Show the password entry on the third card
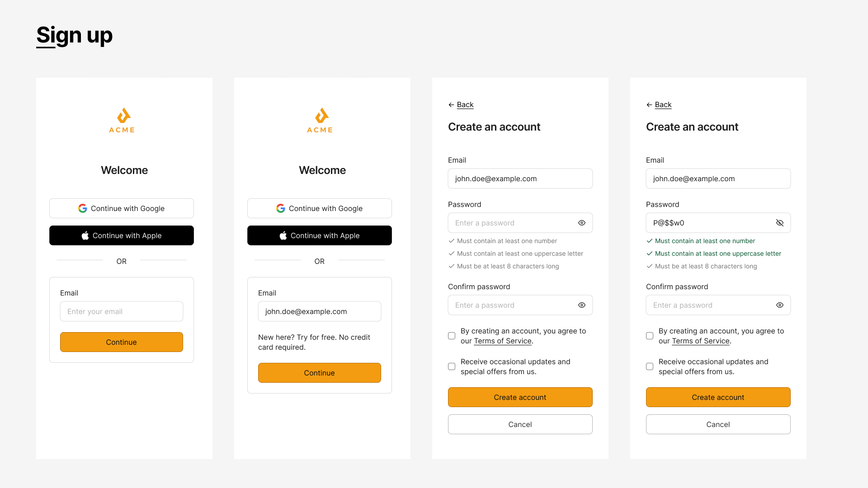 pos(582,223)
